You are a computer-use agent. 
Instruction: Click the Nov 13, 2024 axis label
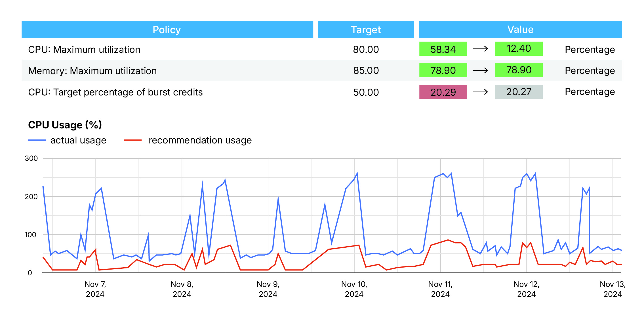613,289
